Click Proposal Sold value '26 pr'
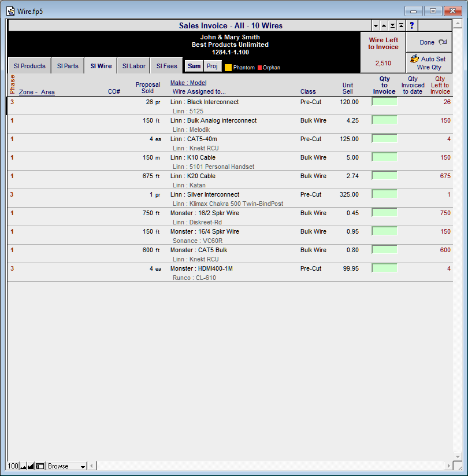The width and height of the screenshot is (468, 476). (x=153, y=102)
